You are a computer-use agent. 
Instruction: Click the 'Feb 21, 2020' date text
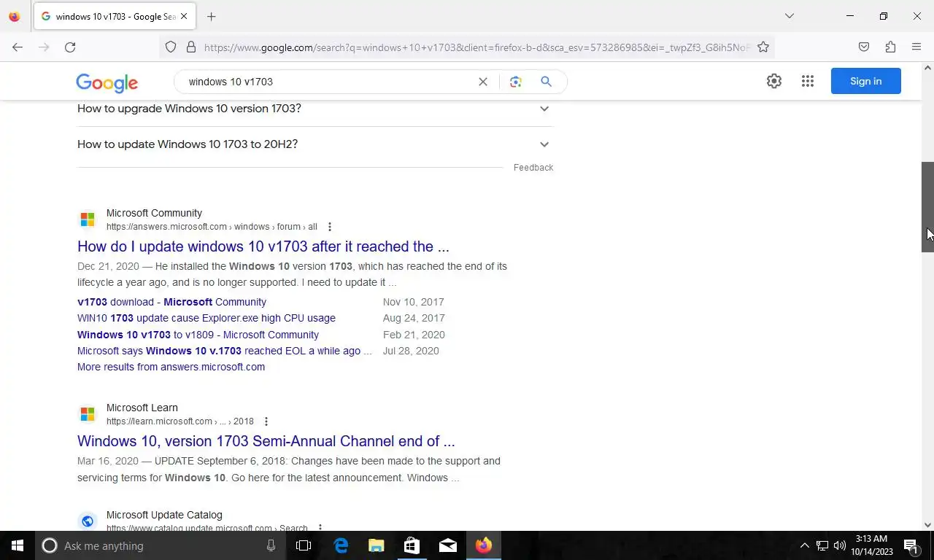[x=414, y=335]
